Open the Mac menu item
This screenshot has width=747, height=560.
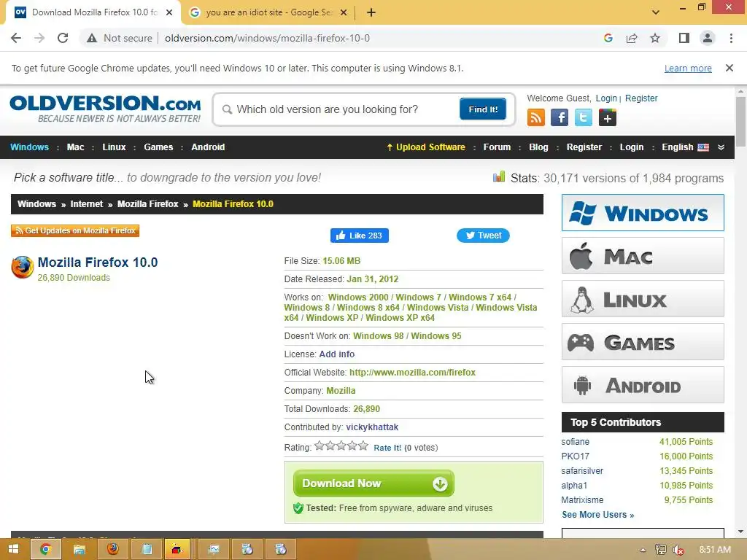(x=75, y=147)
